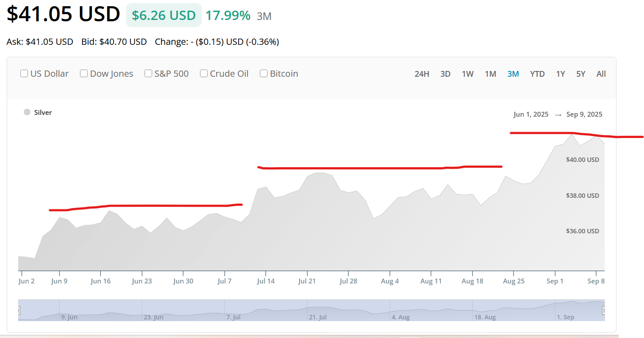Click the active 3M range tab
The height and width of the screenshot is (338, 644).
(513, 74)
